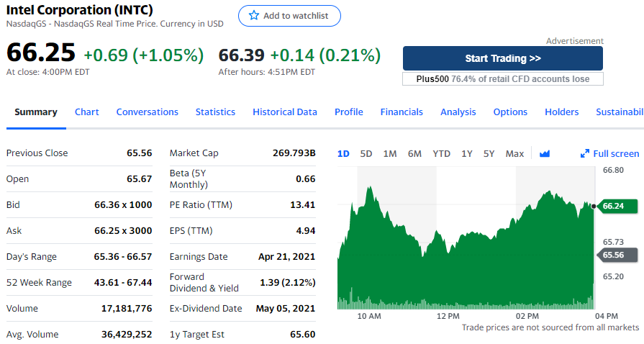The image size is (644, 344).
Task: Click the Plus500 advertisement disclaimer text
Action: (503, 79)
